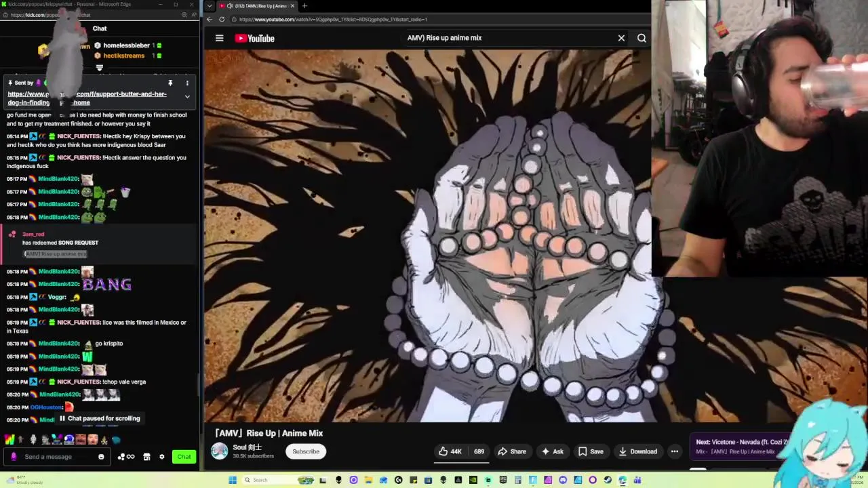Viewport: 868px width, 488px height.
Task: Share the Rise Up Anime Mix video
Action: click(512, 451)
